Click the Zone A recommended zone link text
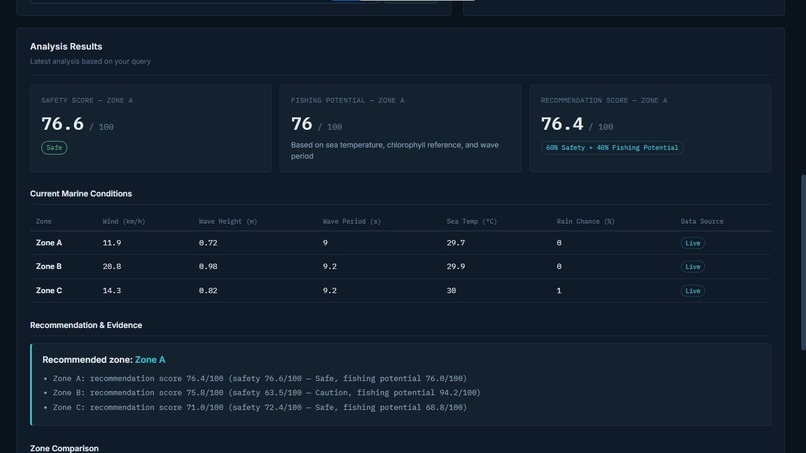The height and width of the screenshot is (453, 806). (150, 360)
